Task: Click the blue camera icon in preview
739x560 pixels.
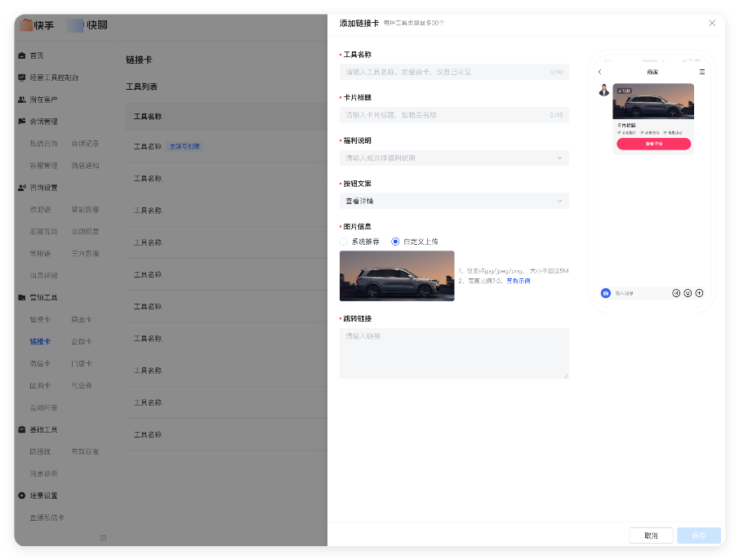Action: [x=606, y=293]
